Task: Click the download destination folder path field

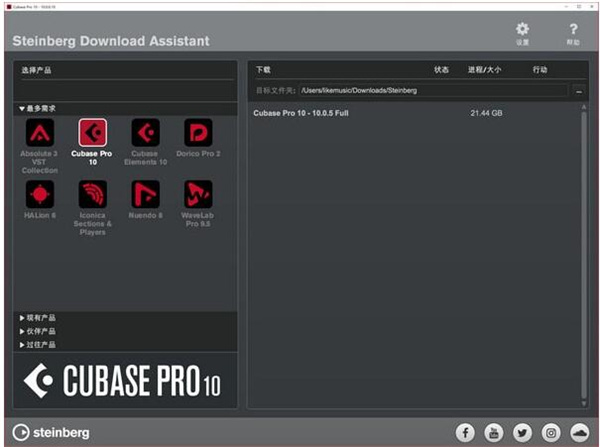Action: click(x=434, y=91)
